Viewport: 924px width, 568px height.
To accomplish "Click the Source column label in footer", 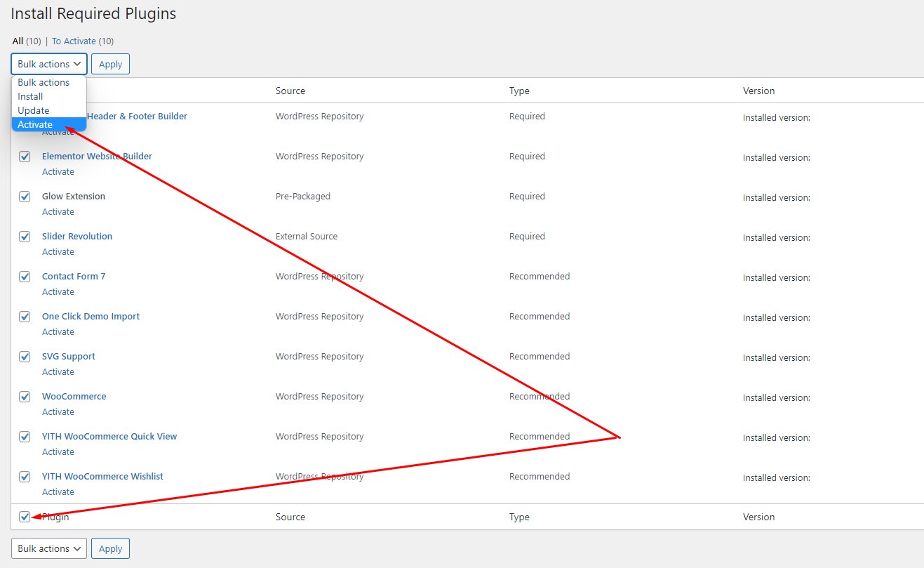I will coord(290,517).
